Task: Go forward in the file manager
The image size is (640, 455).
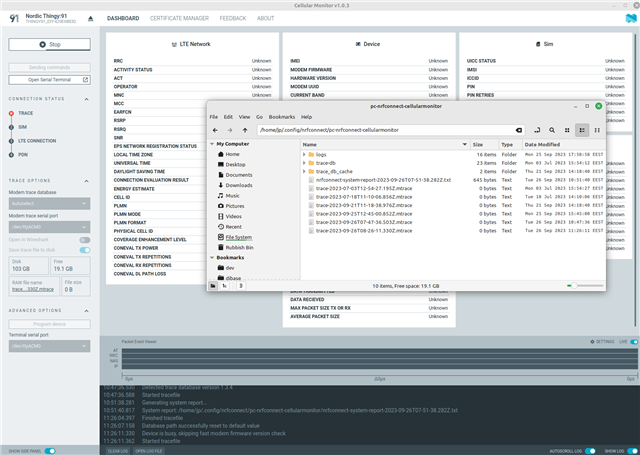Action: click(230, 130)
